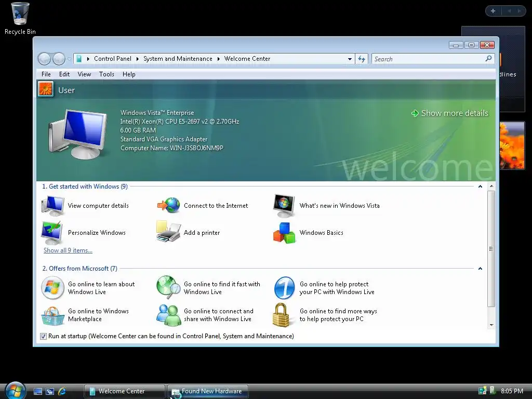
Task: Click the sidebar add gadget plus button
Action: point(493,11)
